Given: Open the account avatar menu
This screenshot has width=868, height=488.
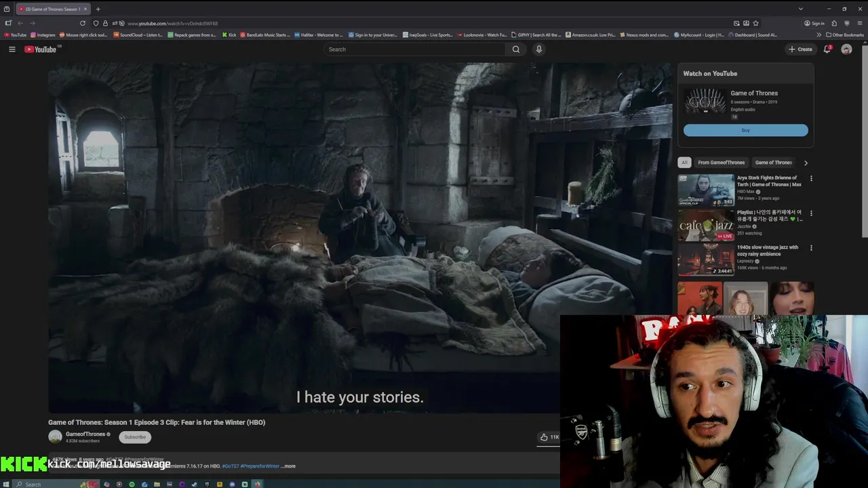Looking at the screenshot, I should 846,49.
